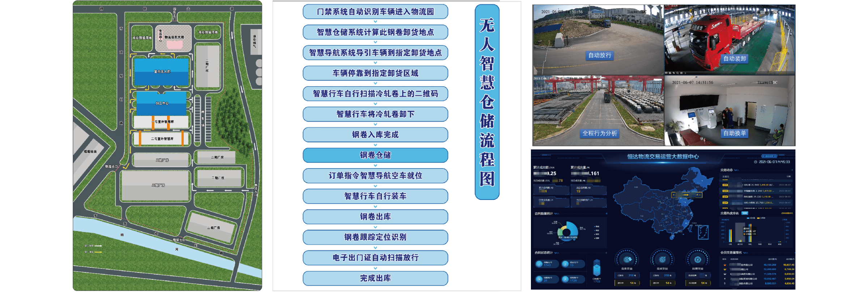Click the chevron below 钢卷入库完成 step
The image size is (868, 292).
(x=375, y=145)
